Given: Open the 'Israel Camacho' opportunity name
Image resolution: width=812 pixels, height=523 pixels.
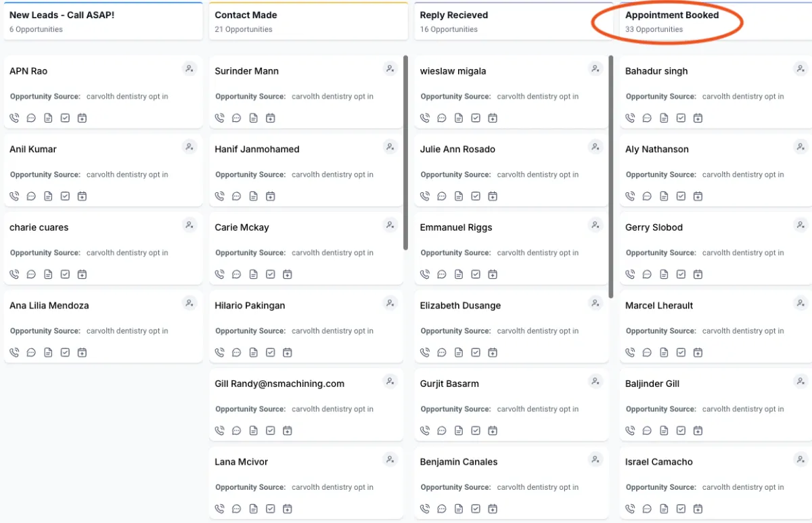Looking at the screenshot, I should click(659, 461).
